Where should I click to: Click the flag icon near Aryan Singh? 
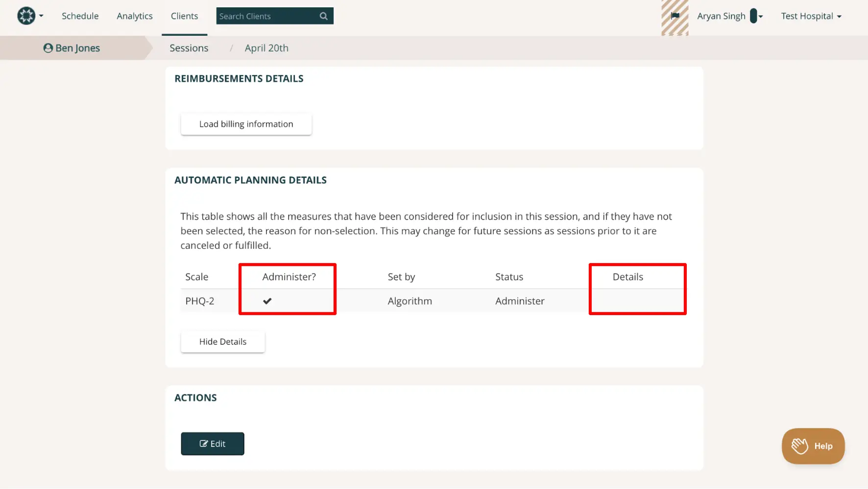pos(675,16)
